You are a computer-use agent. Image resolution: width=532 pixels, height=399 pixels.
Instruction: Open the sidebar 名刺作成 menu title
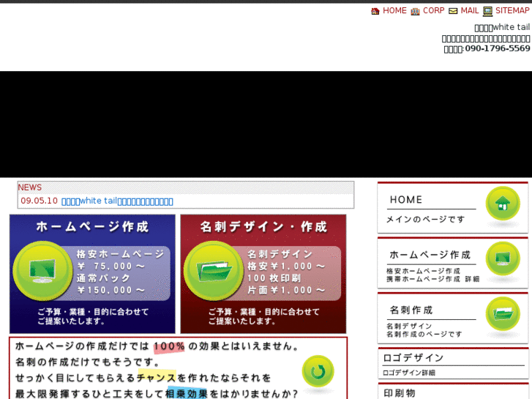click(x=411, y=310)
